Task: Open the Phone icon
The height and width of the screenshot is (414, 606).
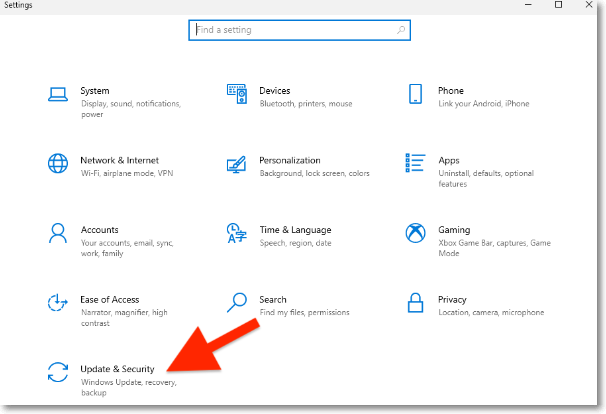Action: point(415,94)
